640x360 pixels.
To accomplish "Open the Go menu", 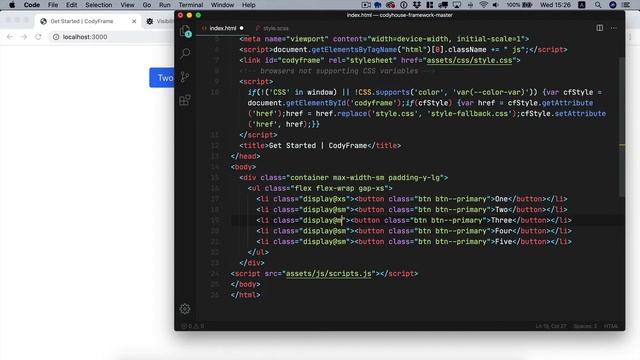I will pyautogui.click(x=147, y=5).
